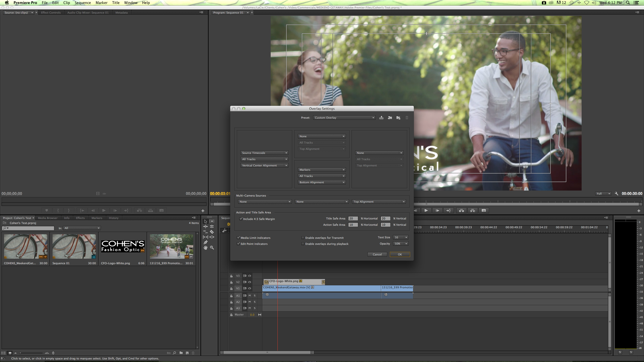The image size is (644, 362).
Task: Click the Cancel button in Overlay Settings
Action: pos(377,254)
